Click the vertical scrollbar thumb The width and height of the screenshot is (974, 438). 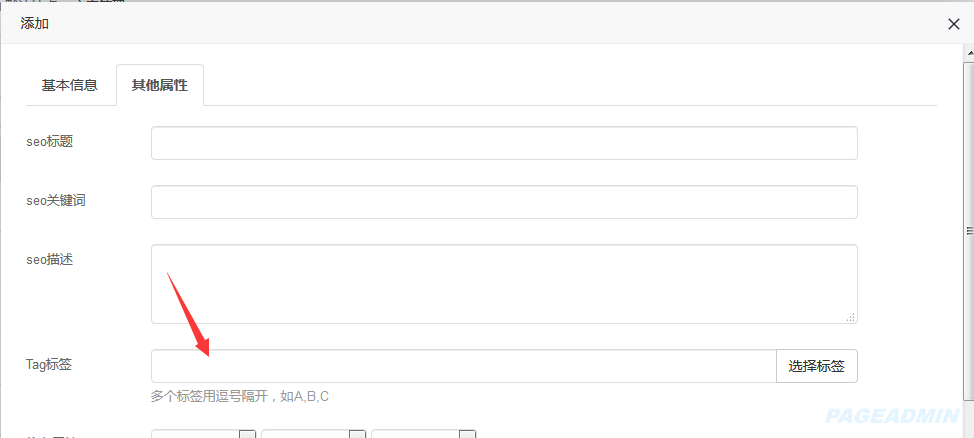968,230
